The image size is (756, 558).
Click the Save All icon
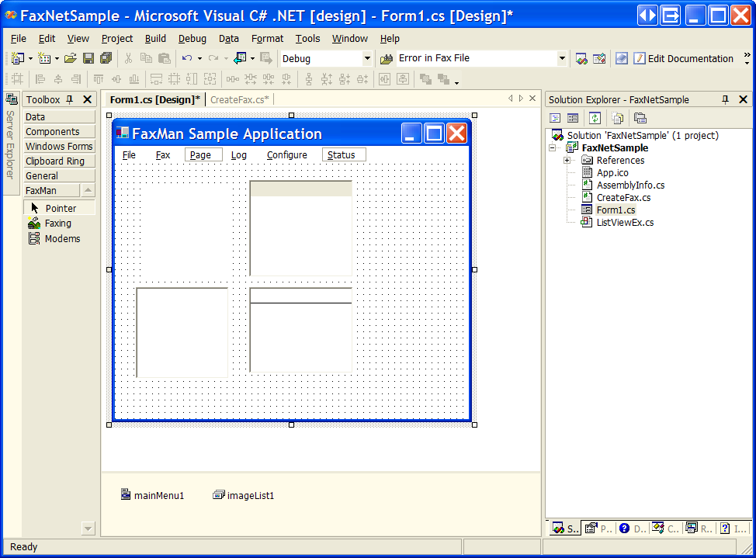106,58
